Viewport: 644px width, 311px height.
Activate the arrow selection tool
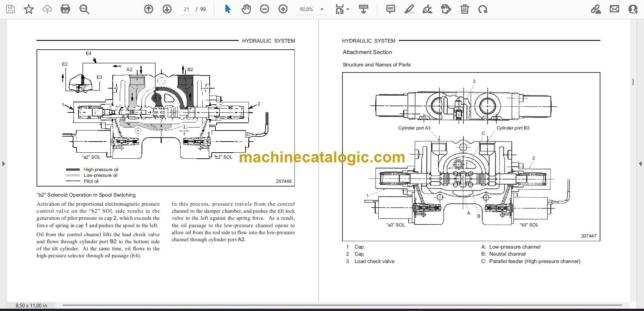click(228, 9)
